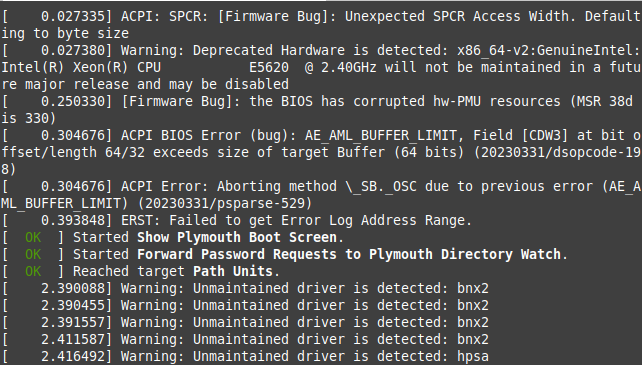The width and height of the screenshot is (642, 365).
Task: Click the "E5620 @ 2.40GHz" CPU text
Action: (313, 67)
